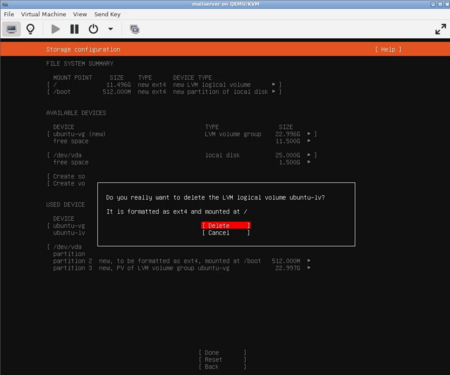Expand the ubuntu-vg volume group arrow
The image size is (450, 375).
(x=309, y=134)
